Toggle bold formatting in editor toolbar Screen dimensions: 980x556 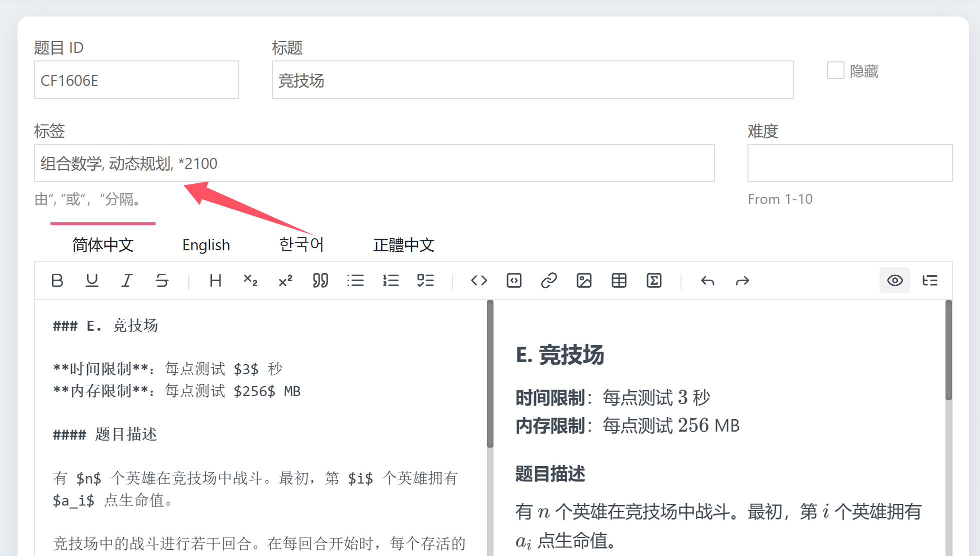pyautogui.click(x=57, y=281)
